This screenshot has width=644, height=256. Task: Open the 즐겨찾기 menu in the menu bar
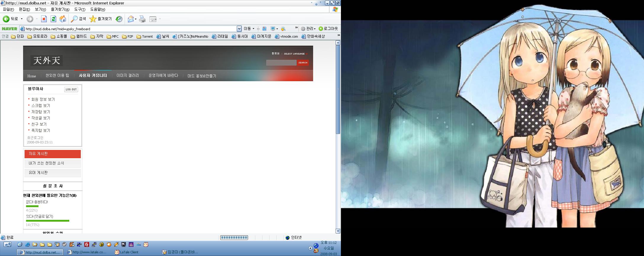[60, 9]
